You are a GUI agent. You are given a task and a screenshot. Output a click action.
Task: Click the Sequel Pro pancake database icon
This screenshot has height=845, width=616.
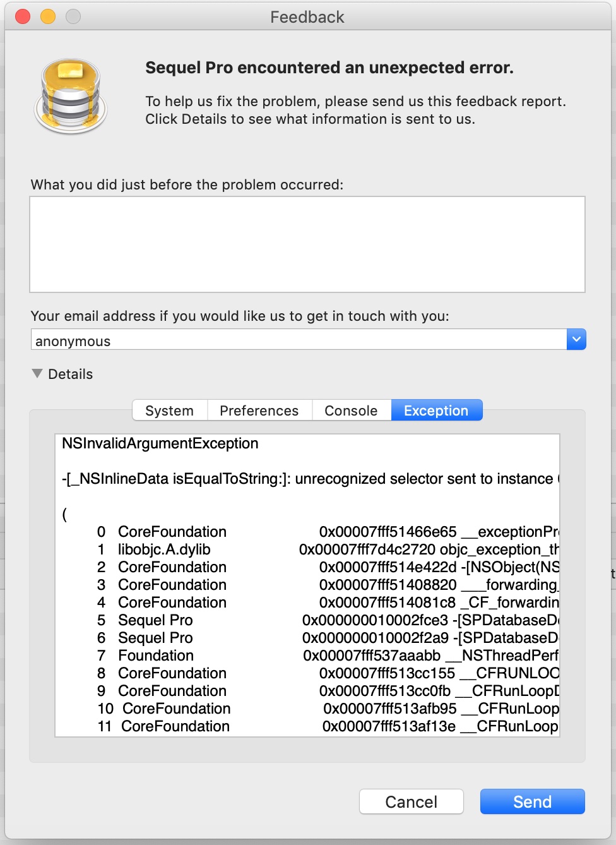[71, 96]
